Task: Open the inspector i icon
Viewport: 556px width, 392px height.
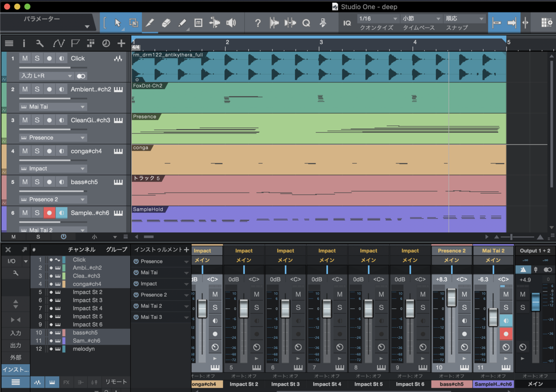Action: click(x=24, y=44)
